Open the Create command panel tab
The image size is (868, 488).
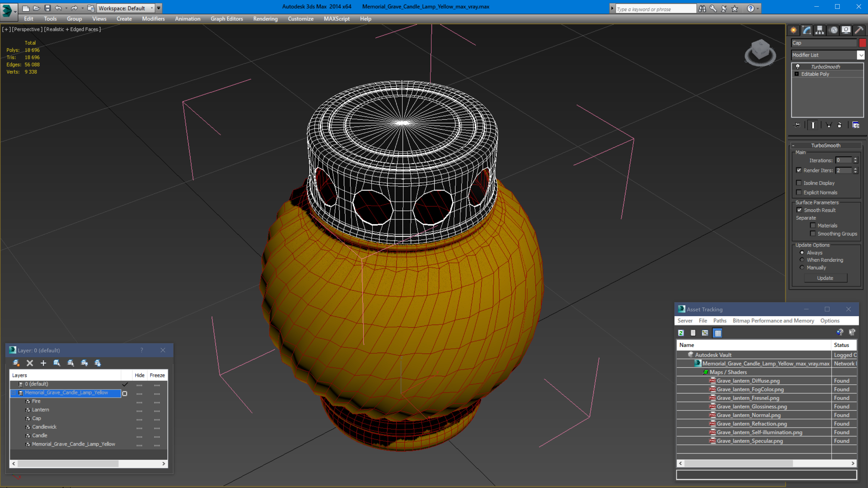pyautogui.click(x=794, y=30)
